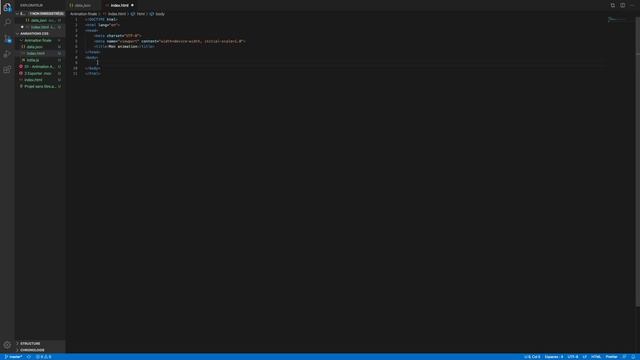Click the split editor icon
The image size is (640, 360).
[x=622, y=5]
